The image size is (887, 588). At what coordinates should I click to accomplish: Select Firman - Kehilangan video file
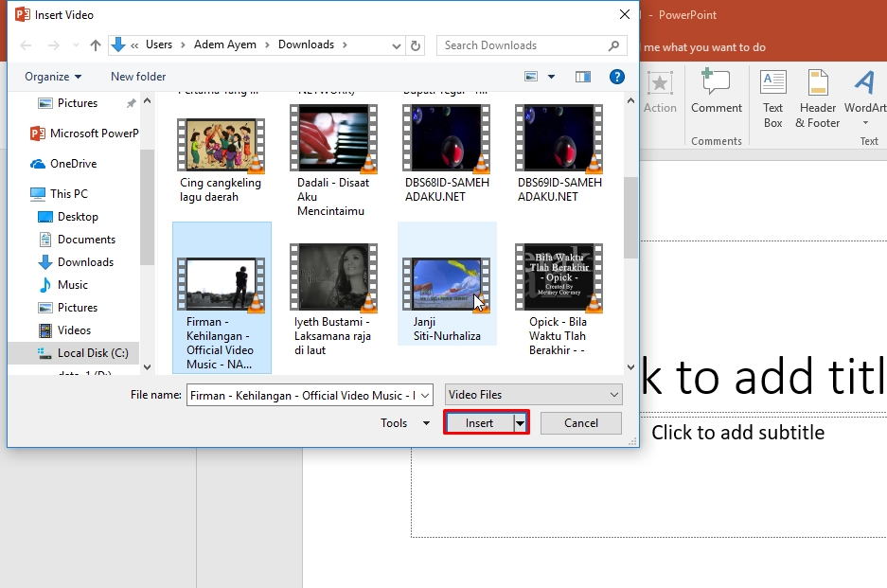(222, 297)
